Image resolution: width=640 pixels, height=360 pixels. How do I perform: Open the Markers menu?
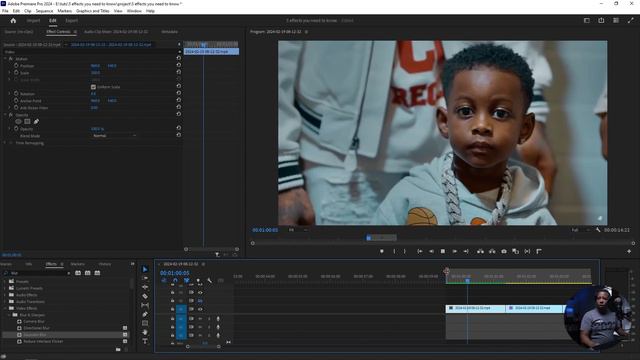[x=64, y=11]
